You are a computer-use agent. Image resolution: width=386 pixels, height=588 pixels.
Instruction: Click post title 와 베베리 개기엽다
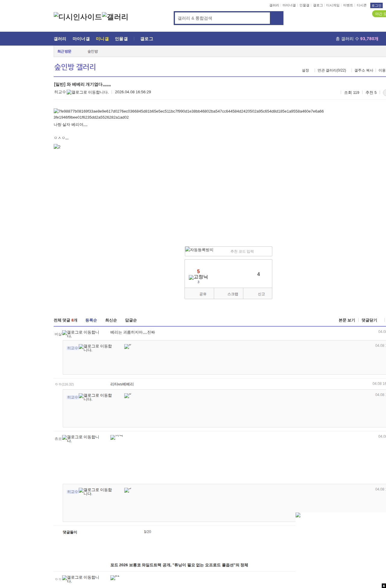(x=82, y=85)
